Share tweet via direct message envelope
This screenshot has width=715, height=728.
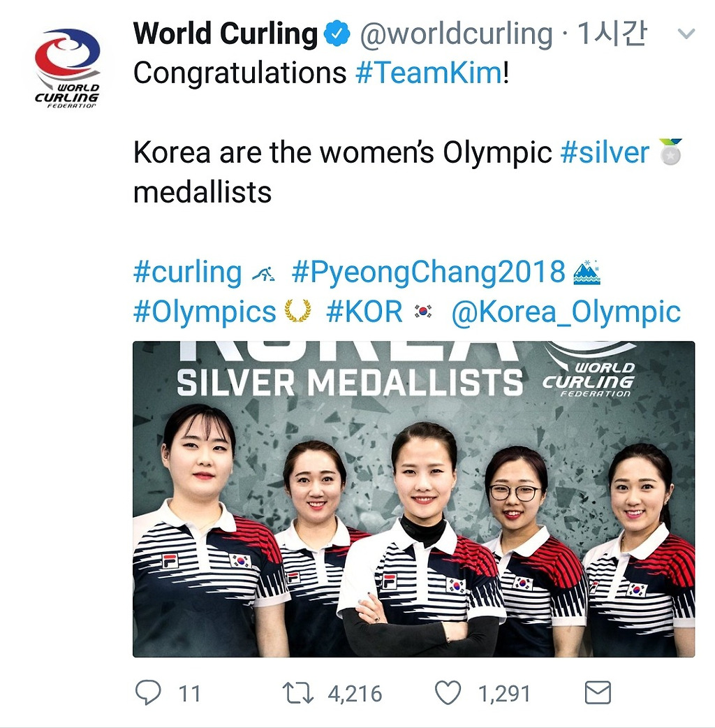pos(597,693)
